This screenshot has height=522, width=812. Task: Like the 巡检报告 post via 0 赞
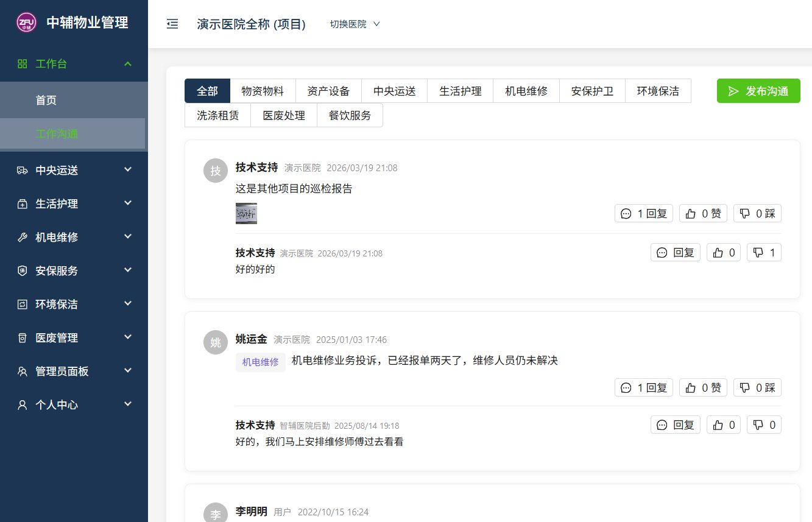(x=703, y=213)
